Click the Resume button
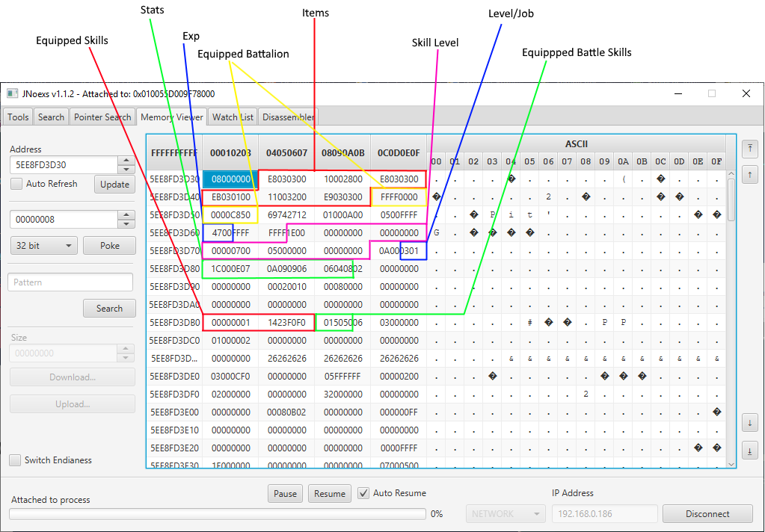The height and width of the screenshot is (532, 765). point(330,493)
